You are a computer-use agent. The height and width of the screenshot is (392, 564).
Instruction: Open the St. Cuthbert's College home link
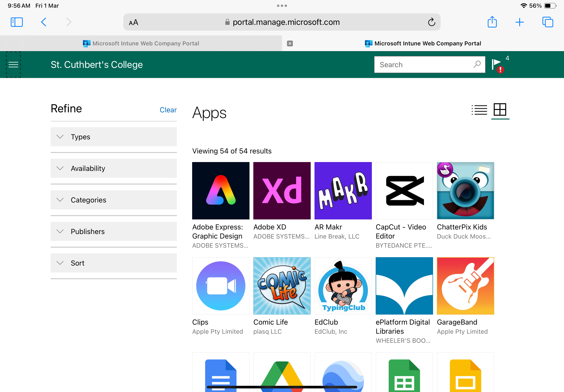tap(97, 65)
